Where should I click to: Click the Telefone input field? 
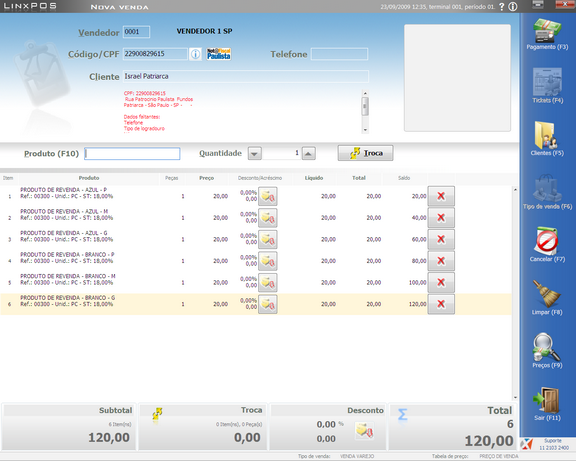tap(339, 54)
